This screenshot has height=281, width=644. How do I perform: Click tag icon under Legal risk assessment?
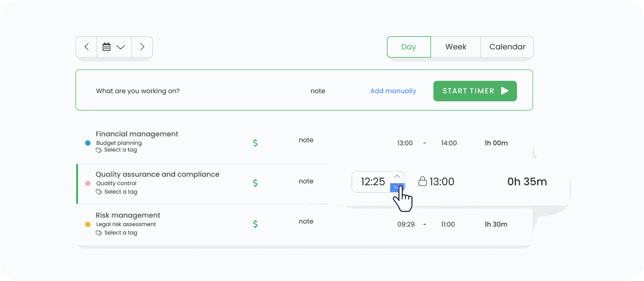(x=99, y=233)
